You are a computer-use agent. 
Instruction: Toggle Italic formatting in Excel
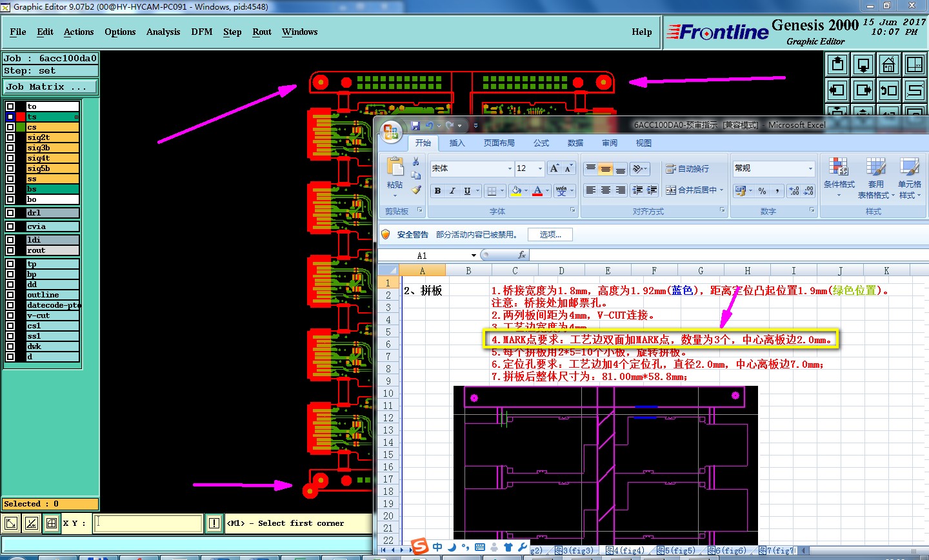click(452, 191)
